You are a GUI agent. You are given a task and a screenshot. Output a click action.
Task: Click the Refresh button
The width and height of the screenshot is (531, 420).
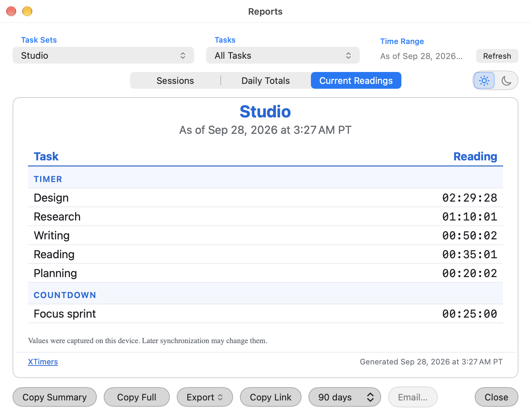[x=497, y=56]
